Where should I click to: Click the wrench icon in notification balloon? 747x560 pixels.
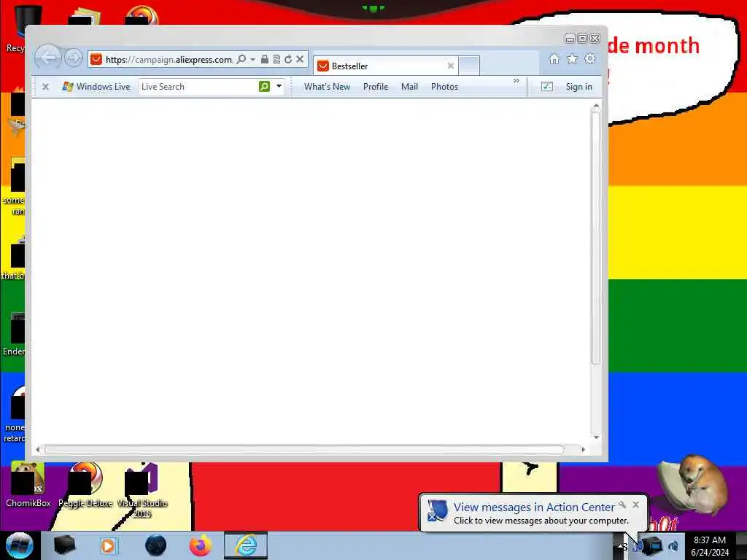tap(622, 505)
